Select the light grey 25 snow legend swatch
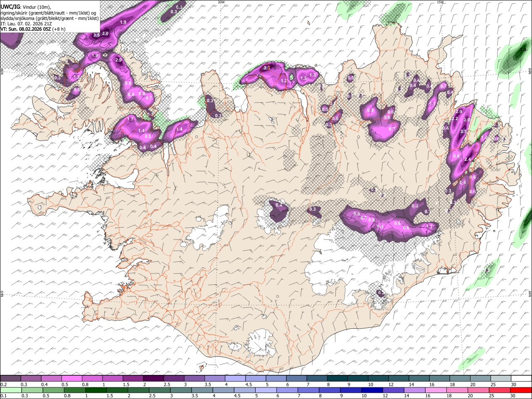Image resolution: width=532 pixels, height=399 pixels. [501, 379]
